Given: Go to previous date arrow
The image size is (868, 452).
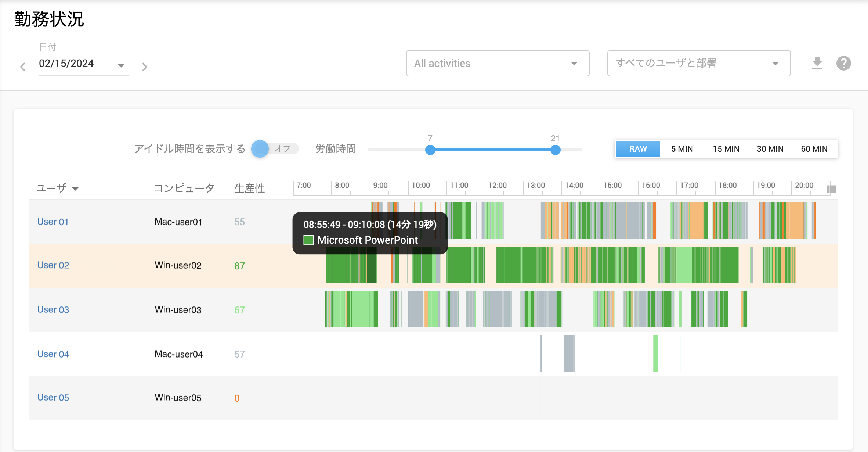Looking at the screenshot, I should pyautogui.click(x=23, y=67).
